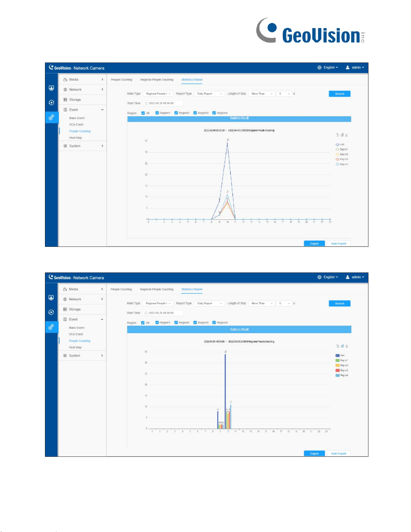Click Storage icon in bar-chart screenshot
411x532 pixels.
click(x=65, y=309)
